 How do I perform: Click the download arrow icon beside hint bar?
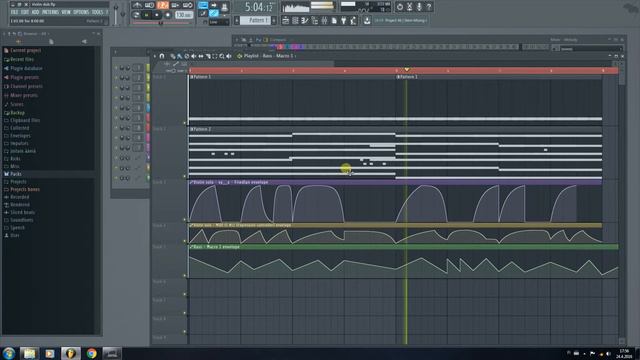coord(367,20)
